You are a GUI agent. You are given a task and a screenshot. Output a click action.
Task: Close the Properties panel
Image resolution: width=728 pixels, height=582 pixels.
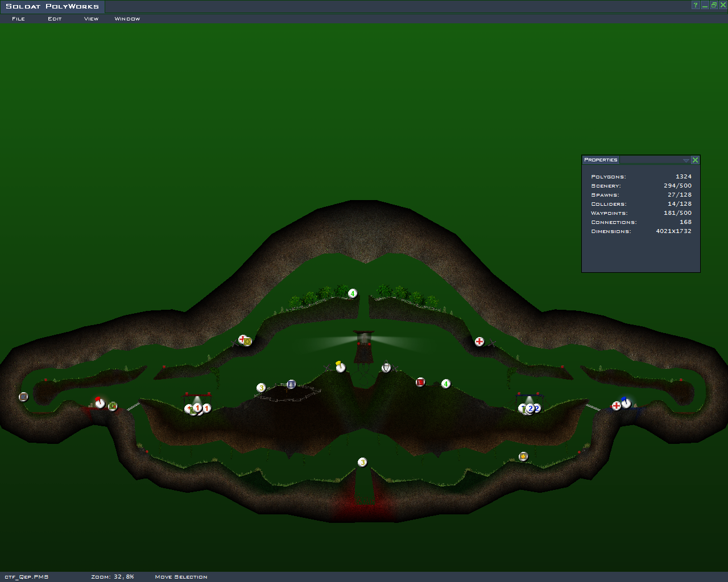[695, 160]
